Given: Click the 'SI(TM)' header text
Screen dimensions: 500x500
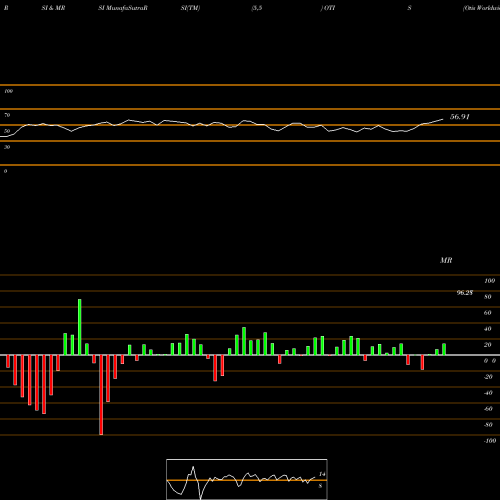Looking at the screenshot, I should click(190, 8).
